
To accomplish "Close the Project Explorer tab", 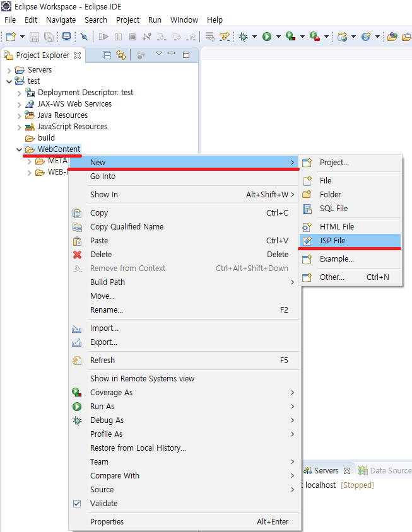I will (78, 55).
